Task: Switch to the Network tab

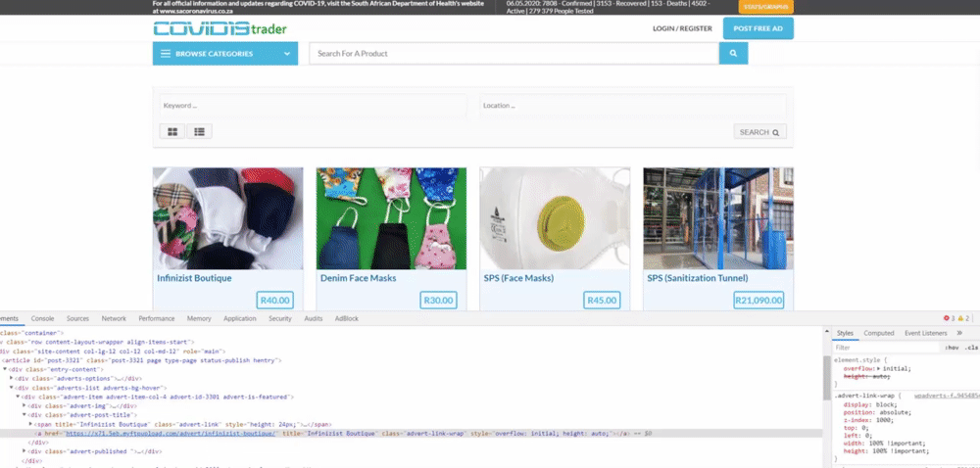Action: coord(114,318)
